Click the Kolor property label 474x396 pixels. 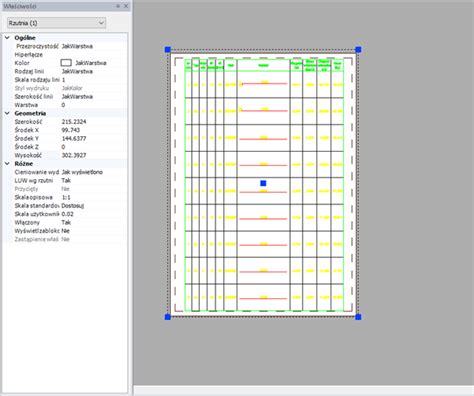(x=22, y=63)
